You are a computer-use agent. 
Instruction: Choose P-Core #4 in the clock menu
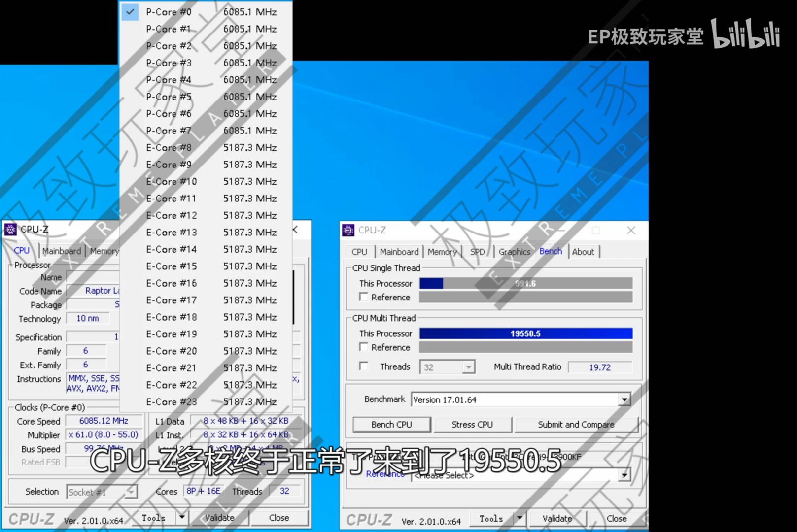206,80
